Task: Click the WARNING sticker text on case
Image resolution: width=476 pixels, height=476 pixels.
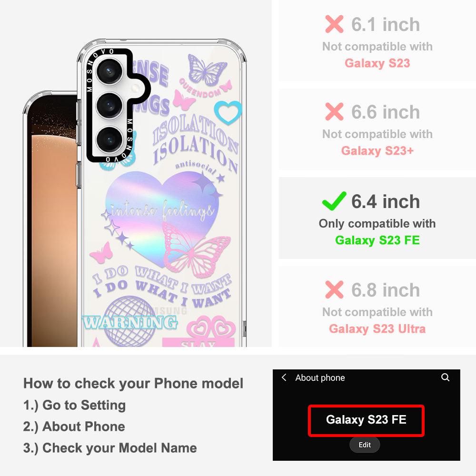Action: pos(129,322)
